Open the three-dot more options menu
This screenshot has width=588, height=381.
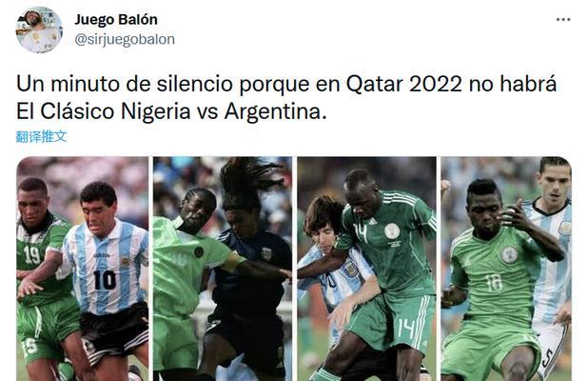(563, 19)
